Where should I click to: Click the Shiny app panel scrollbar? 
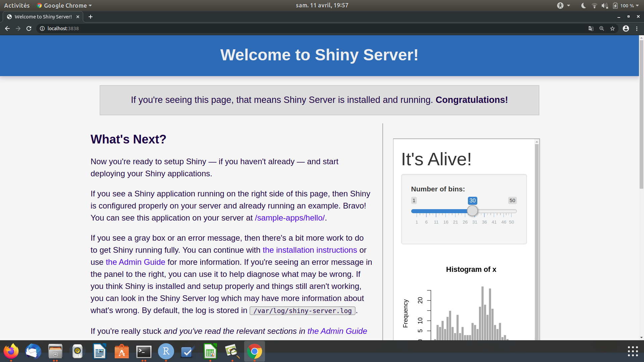537,241
